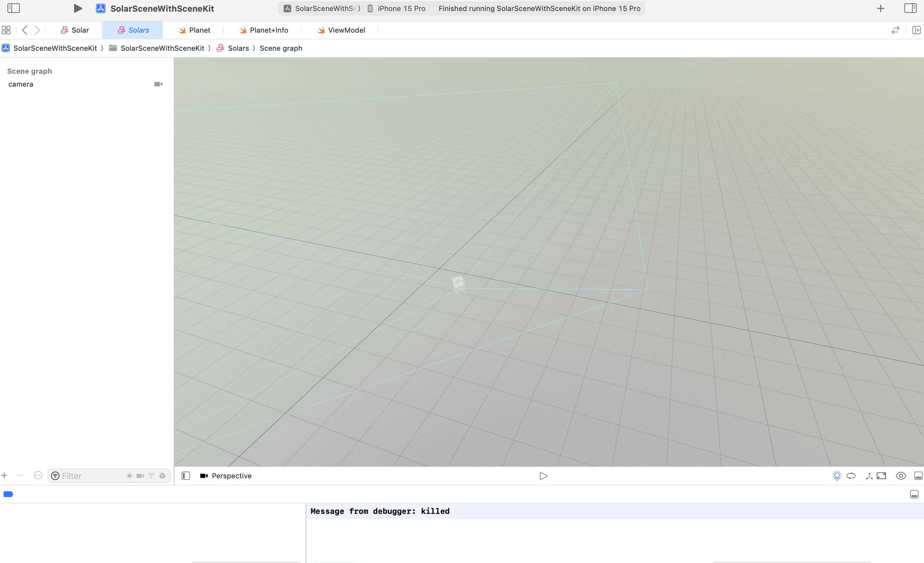Screen dimensions: 924x563
Task: Play the scene preview in editor
Action: [543, 476]
